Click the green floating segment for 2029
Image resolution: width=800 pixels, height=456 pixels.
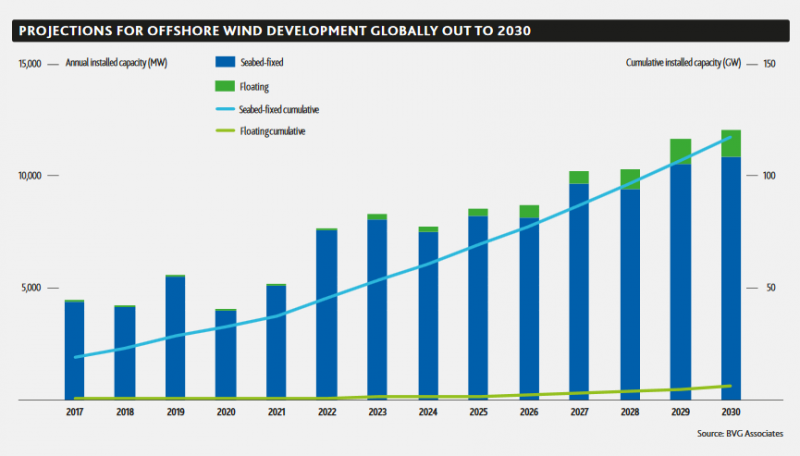coord(681,151)
